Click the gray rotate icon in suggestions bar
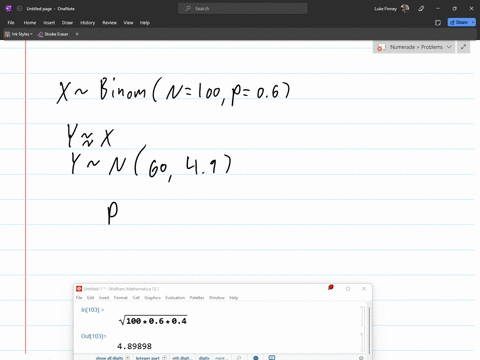Image resolution: width=480 pixels, height=360 pixels. (x=239, y=358)
